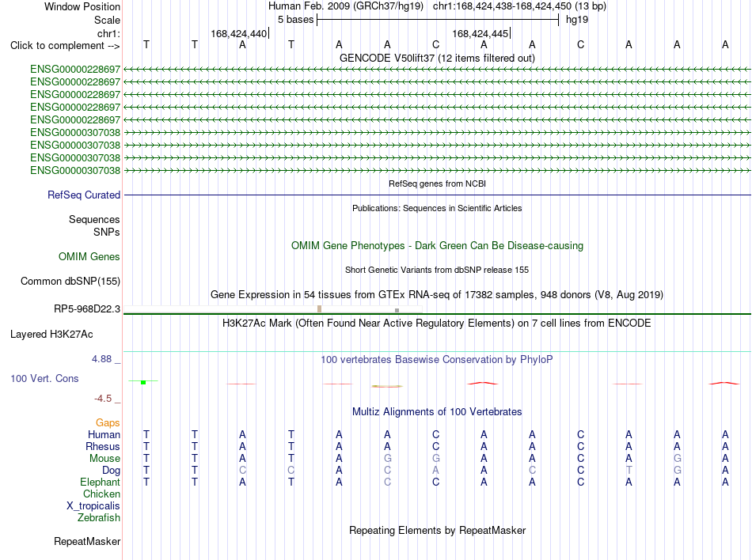
Task: Click the RefSeq Curated track label
Action: click(84, 195)
